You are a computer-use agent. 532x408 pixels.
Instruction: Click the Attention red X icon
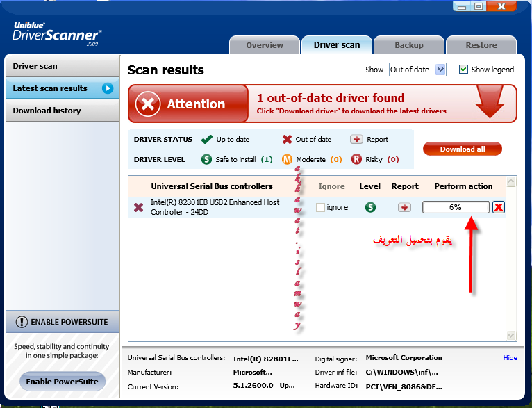click(148, 104)
